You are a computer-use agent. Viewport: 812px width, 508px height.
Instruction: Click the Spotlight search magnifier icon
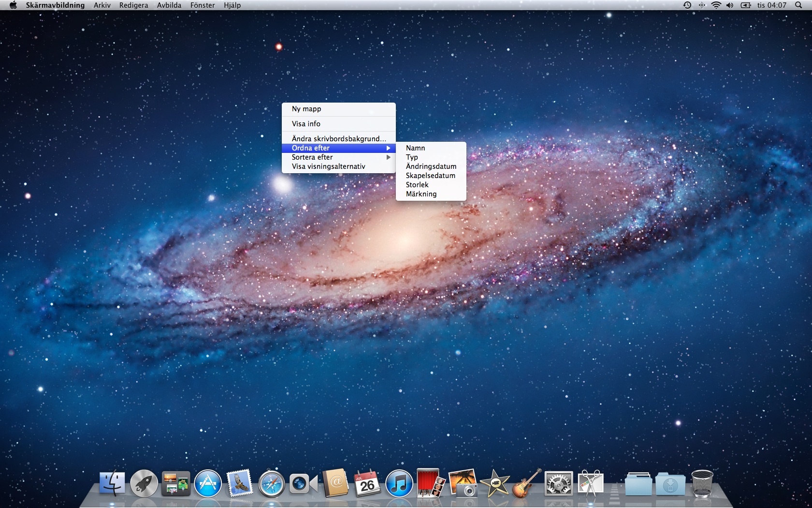click(798, 5)
